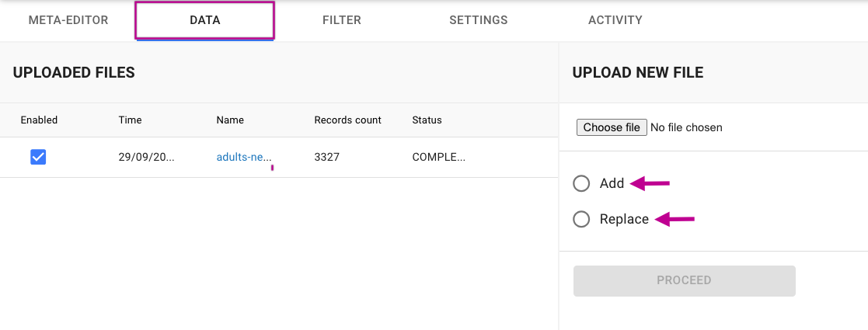This screenshot has height=330, width=868.
Task: Go to the SETTINGS tab
Action: pos(479,20)
